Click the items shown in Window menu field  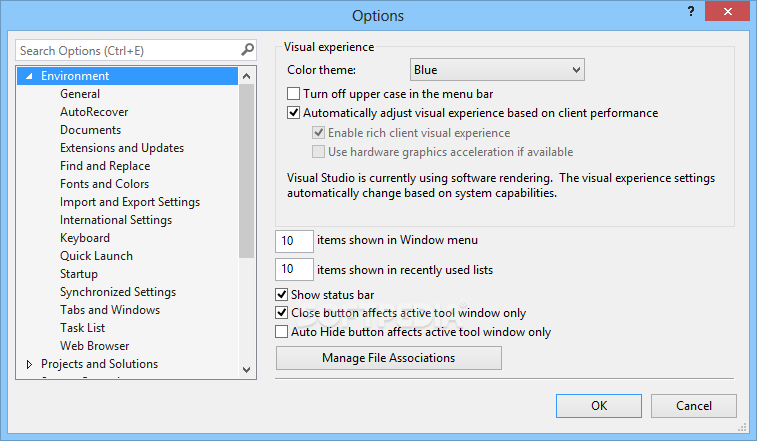pyautogui.click(x=294, y=241)
